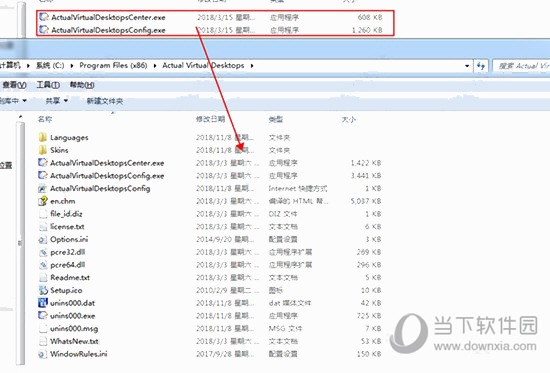Select the en.chm file name
This screenshot has width=550, height=373.
[x=62, y=201]
